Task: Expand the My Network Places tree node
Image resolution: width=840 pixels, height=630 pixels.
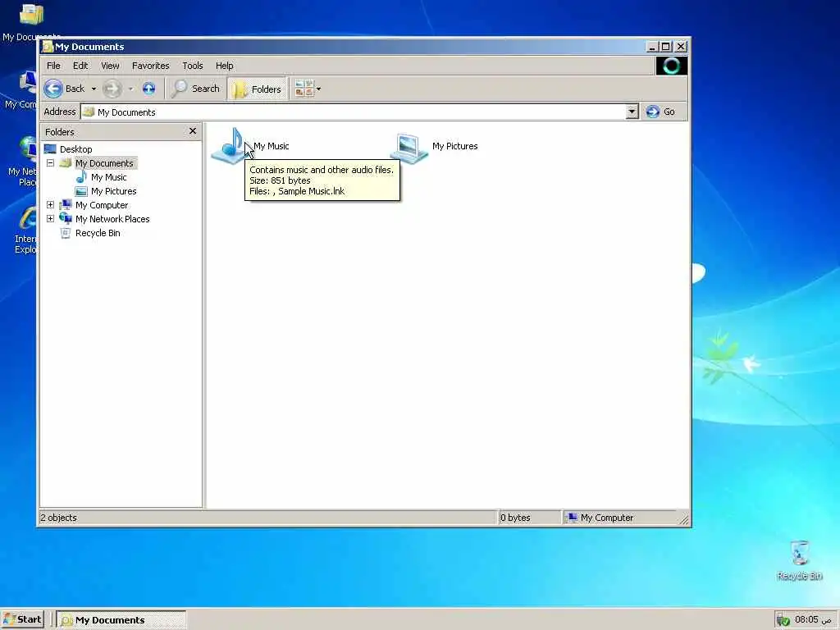Action: pos(50,218)
